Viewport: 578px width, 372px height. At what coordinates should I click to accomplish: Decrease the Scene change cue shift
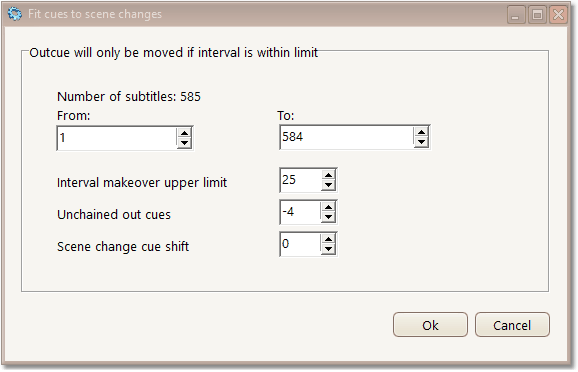click(328, 249)
